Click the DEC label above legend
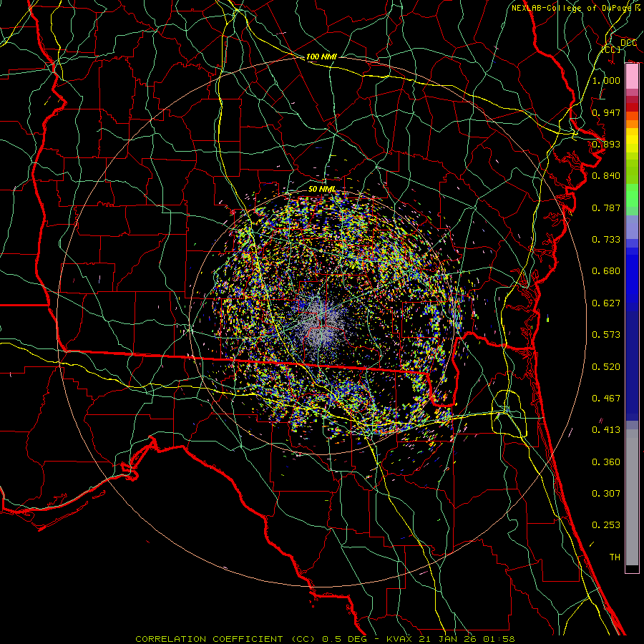This screenshot has height=644, width=644. [628, 43]
